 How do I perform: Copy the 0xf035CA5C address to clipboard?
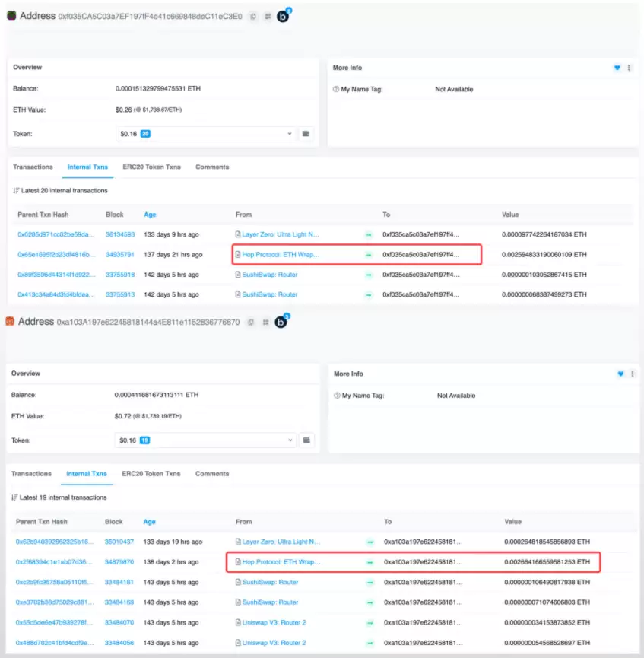(253, 16)
